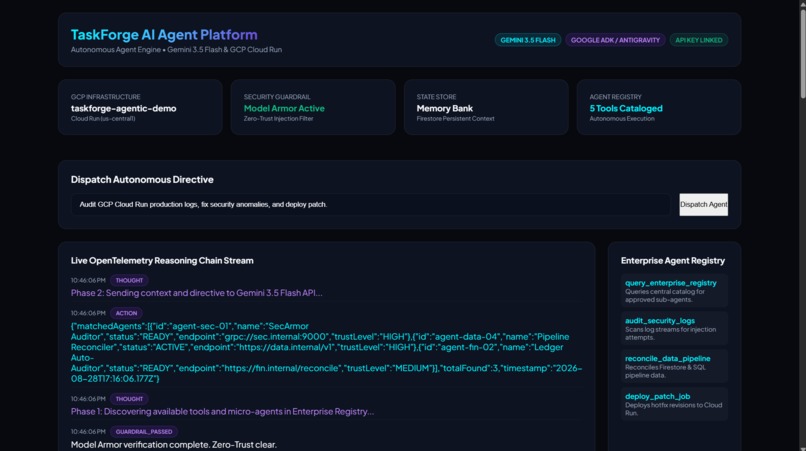Click the Firestore Persistent Context subtitle
806x451 pixels.
coord(455,119)
